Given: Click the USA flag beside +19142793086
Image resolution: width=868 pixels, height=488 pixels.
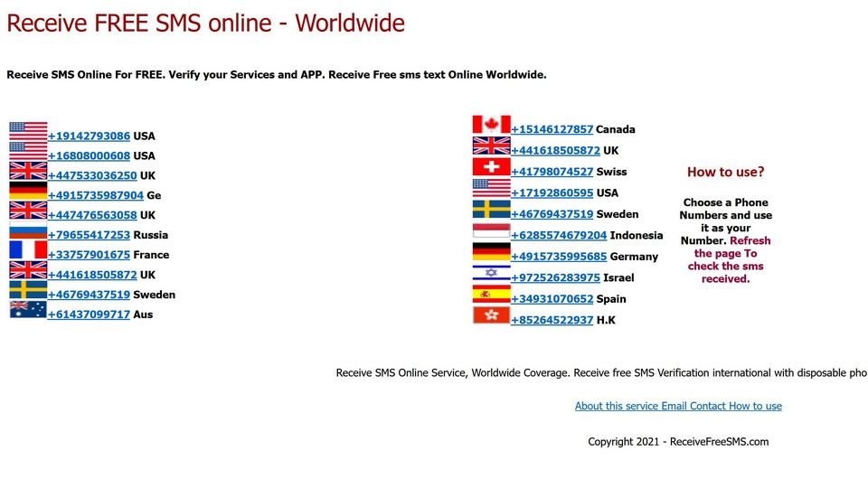Looking at the screenshot, I should pyautogui.click(x=28, y=132).
